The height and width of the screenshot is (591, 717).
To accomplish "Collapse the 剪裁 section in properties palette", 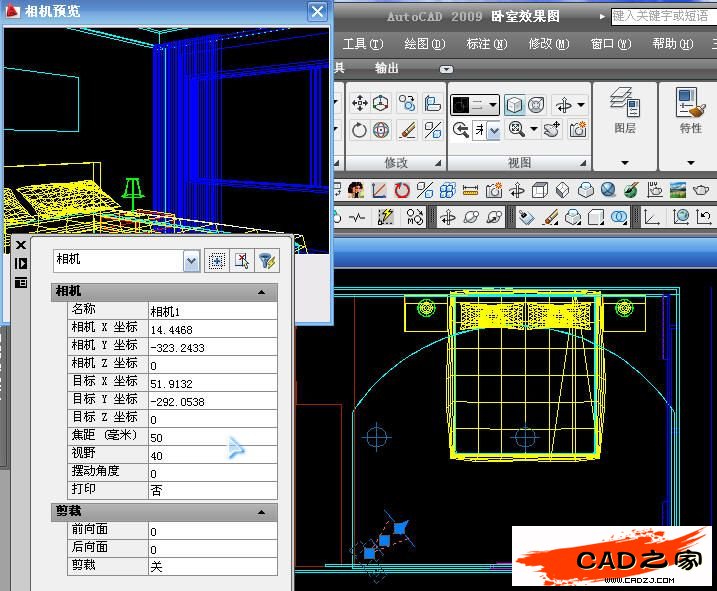I will point(262,512).
